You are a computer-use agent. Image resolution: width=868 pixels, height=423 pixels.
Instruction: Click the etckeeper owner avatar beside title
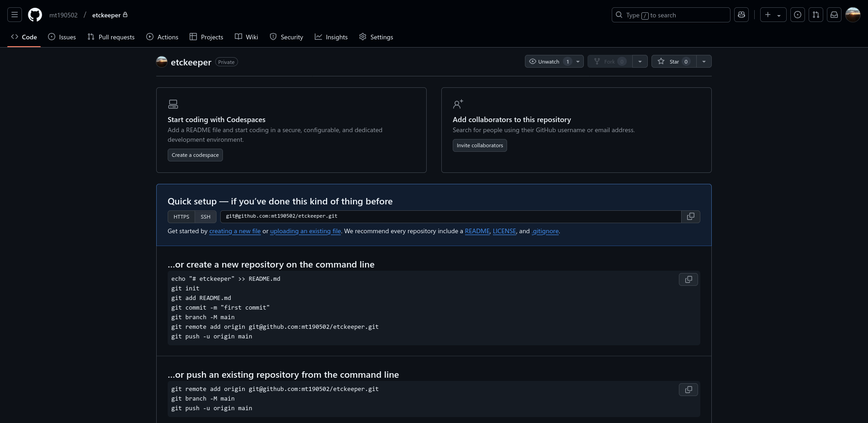(x=162, y=62)
